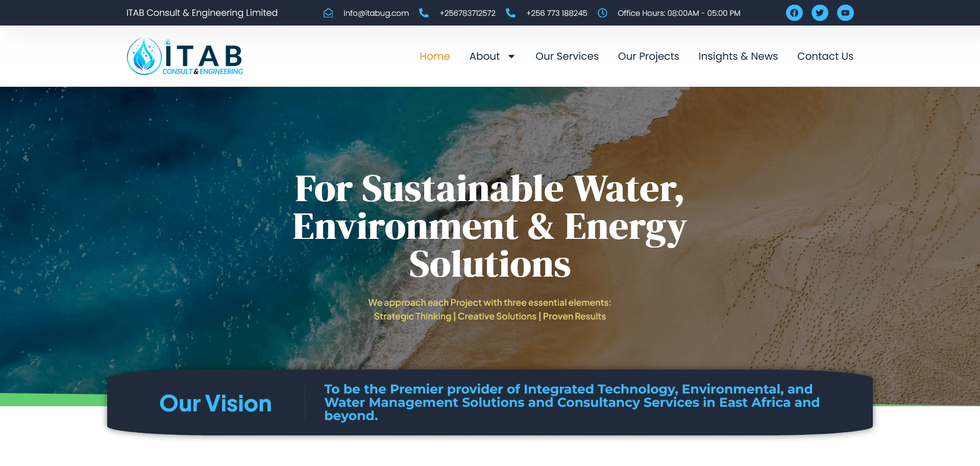
Task: Click the office hours clock icon
Action: click(602, 13)
